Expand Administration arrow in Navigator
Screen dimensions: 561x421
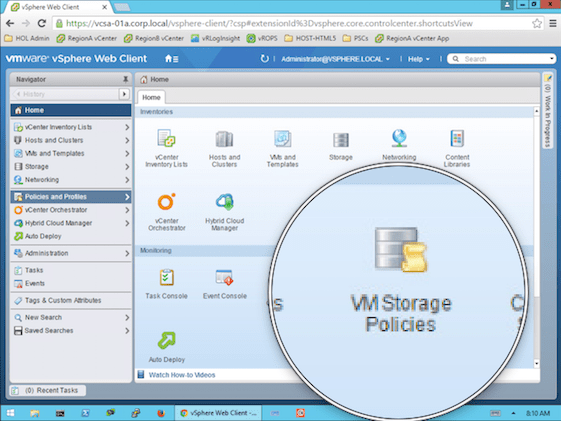[127, 253]
